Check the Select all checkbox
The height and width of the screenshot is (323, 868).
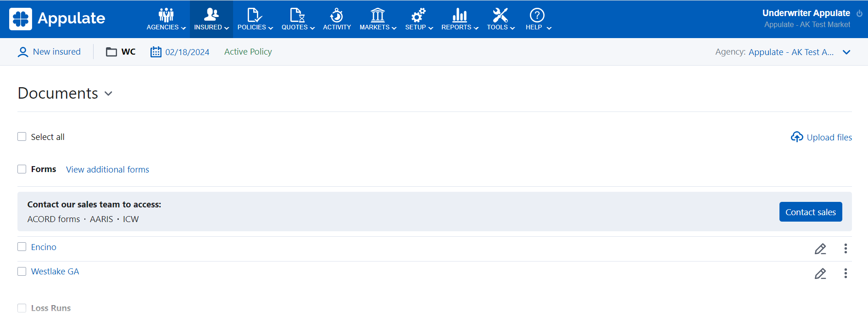point(22,137)
